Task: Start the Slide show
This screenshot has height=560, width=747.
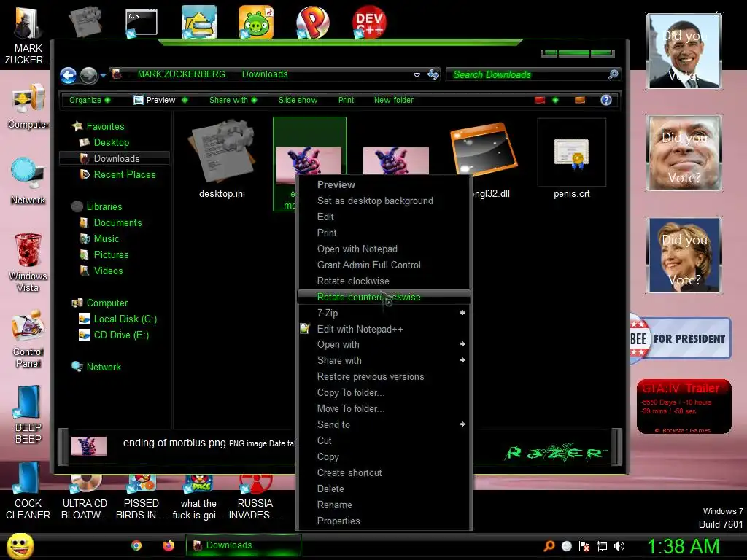Action: (298, 100)
